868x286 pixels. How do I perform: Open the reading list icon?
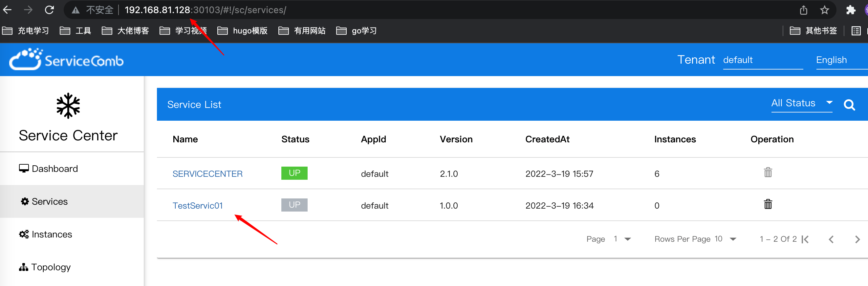click(x=856, y=31)
